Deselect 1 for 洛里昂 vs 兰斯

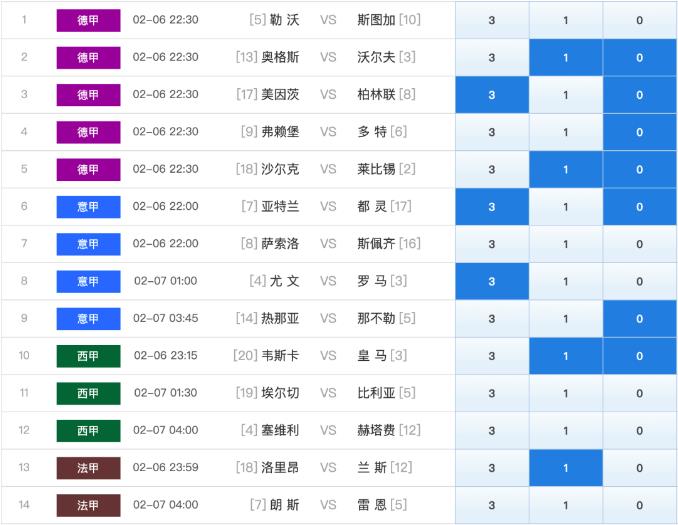[x=566, y=468]
